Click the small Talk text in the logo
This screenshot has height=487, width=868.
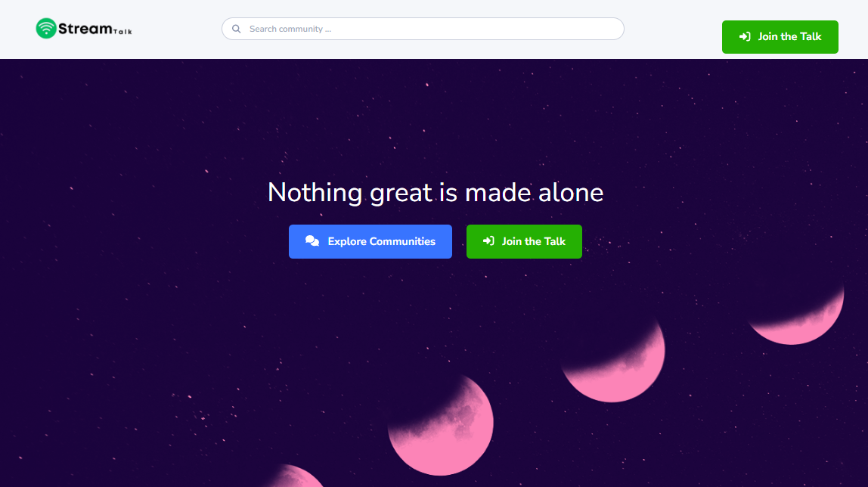click(122, 32)
